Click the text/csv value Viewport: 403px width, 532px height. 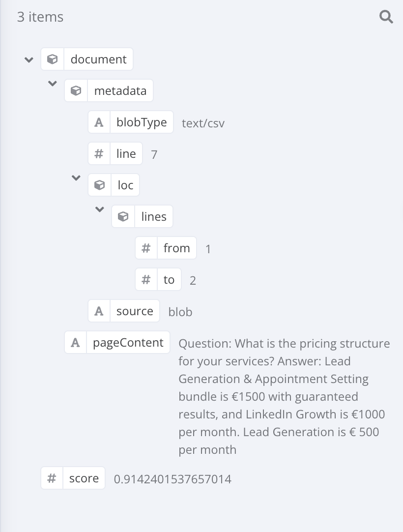point(203,123)
